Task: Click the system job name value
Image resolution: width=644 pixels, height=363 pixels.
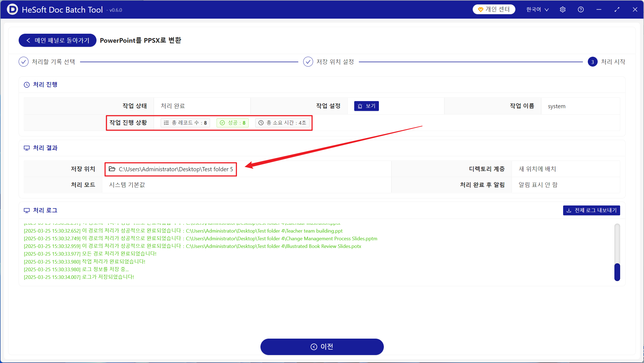Action: click(557, 106)
